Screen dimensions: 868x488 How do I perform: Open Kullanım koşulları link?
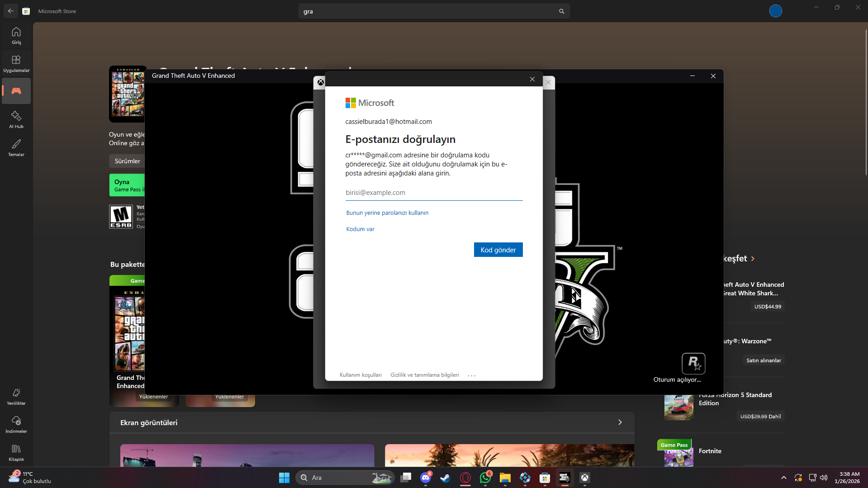(x=360, y=375)
